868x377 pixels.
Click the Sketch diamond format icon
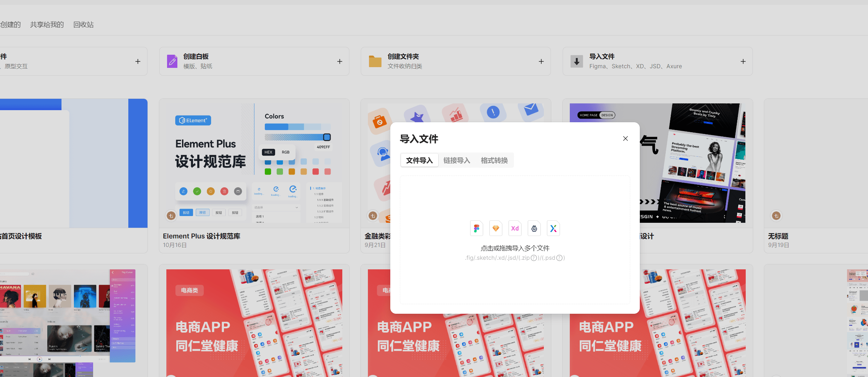pyautogui.click(x=496, y=228)
